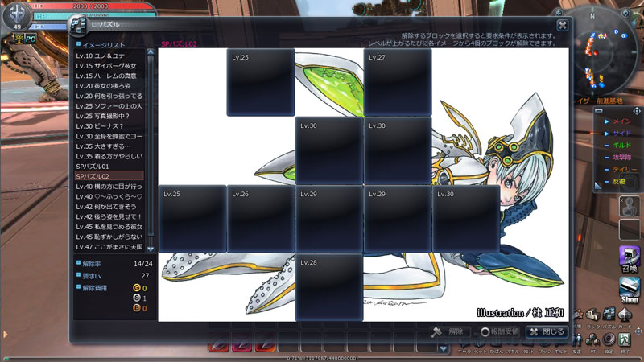Image resolution: width=644 pixels, height=362 pixels.
Task: Select Lv.15 ハーレムの真意 list entry
Action: (109, 76)
